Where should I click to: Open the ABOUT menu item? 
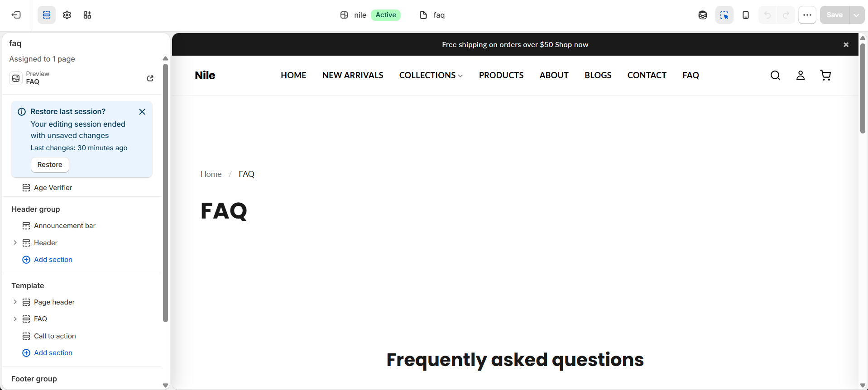click(x=554, y=75)
